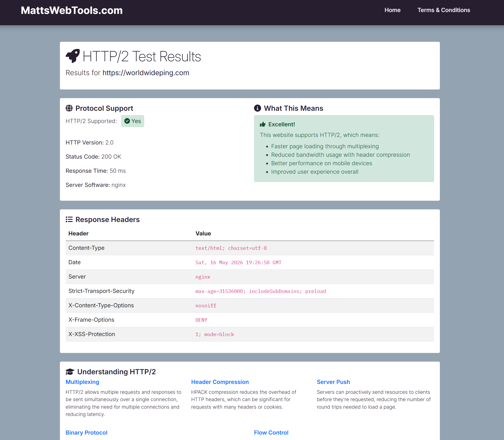This screenshot has width=504, height=440.
Task: Click the graduation cap icon by Understanding HTTP/2
Action: [x=70, y=371]
